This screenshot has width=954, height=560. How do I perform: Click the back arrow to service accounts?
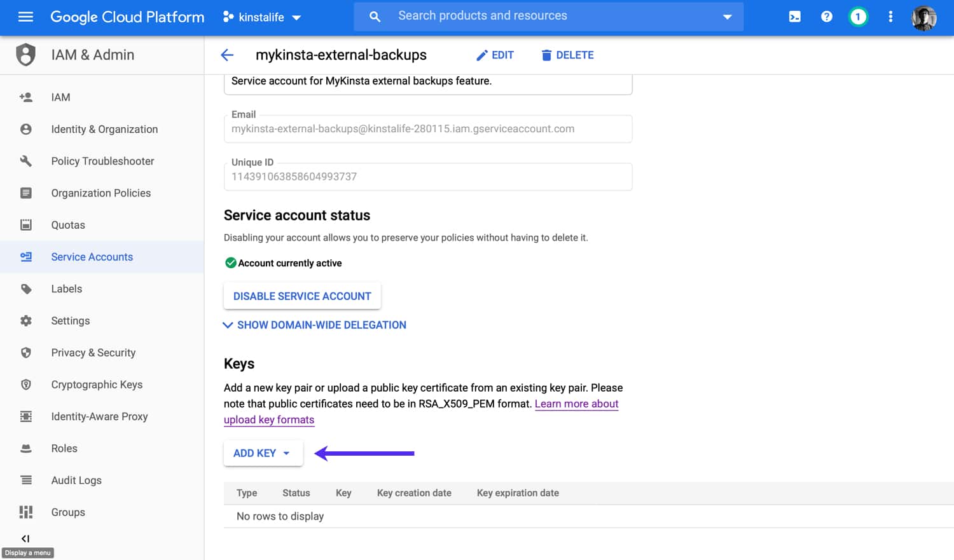(x=227, y=55)
